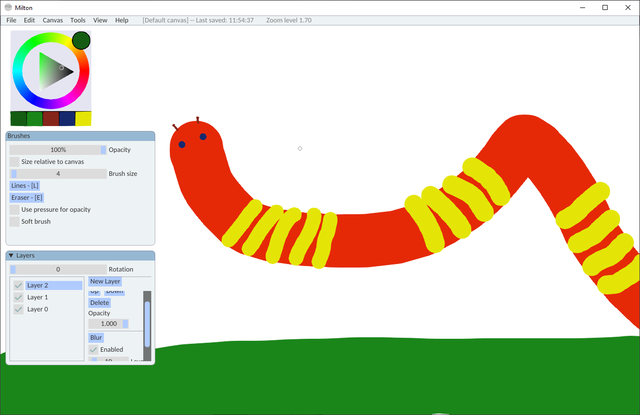Image resolution: width=640 pixels, height=415 pixels.
Task: Click the brush Opacity slider
Action: coord(58,149)
